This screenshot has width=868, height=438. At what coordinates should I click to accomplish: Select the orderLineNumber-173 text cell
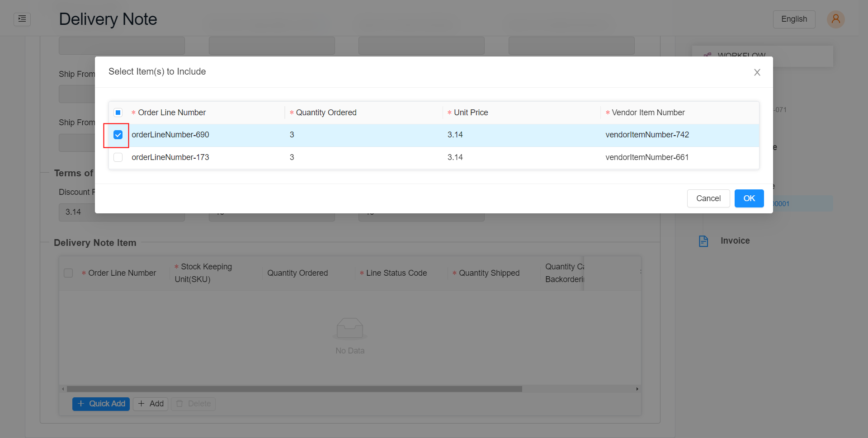(x=170, y=157)
